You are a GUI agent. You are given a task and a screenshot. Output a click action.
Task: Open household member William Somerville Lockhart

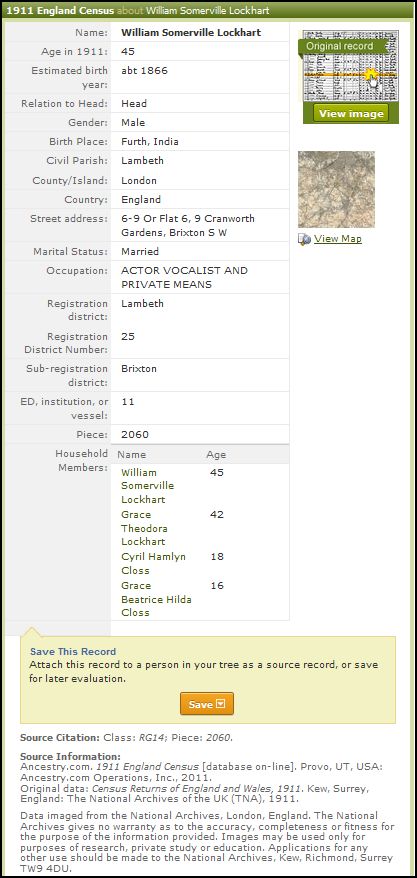pos(148,485)
